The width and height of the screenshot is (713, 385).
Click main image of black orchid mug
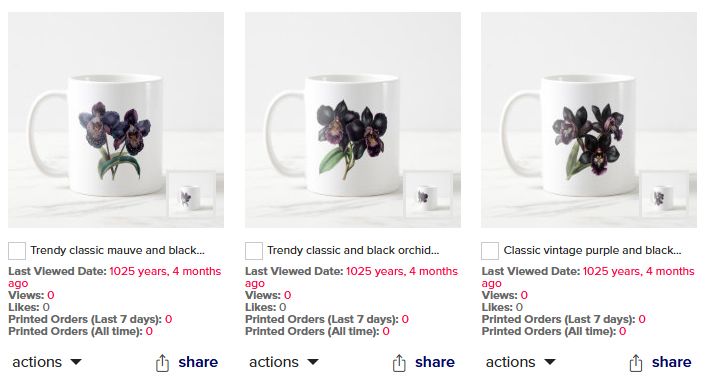point(353,120)
